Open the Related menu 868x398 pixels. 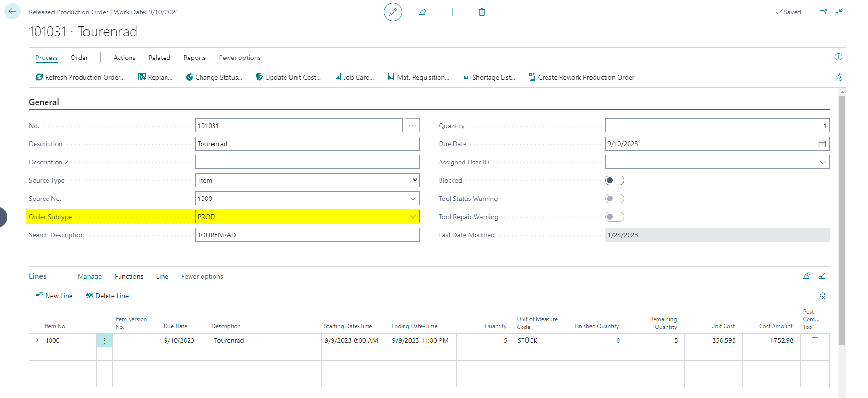[159, 58]
